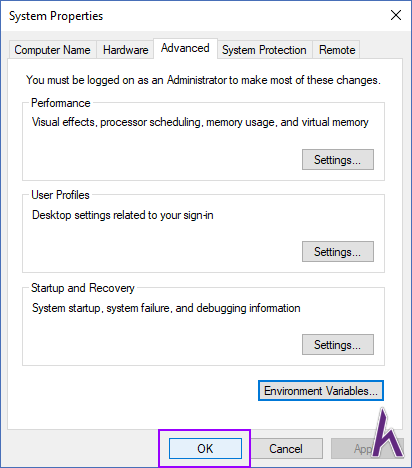Go to the System Protection tab

pos(264,50)
